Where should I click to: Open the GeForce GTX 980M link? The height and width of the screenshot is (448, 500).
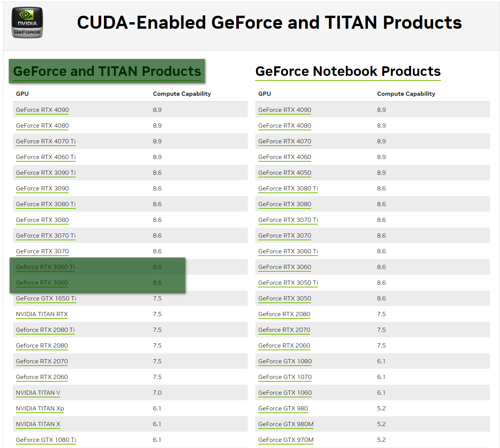pyautogui.click(x=286, y=424)
